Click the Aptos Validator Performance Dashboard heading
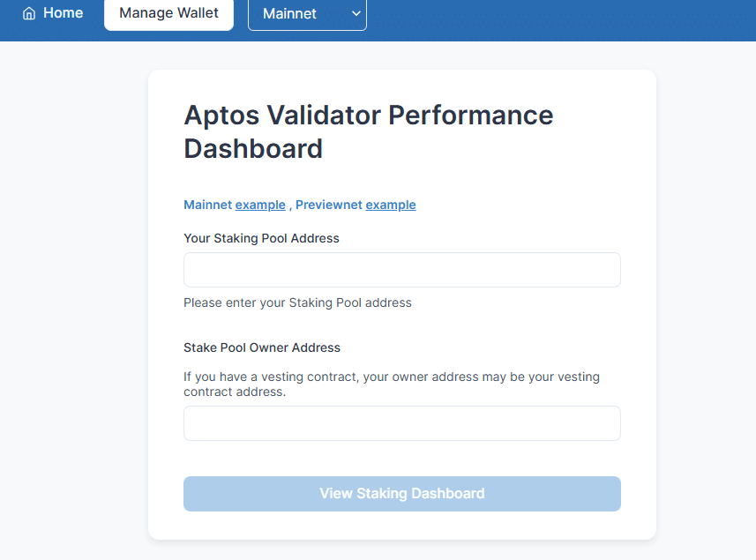 pyautogui.click(x=369, y=131)
